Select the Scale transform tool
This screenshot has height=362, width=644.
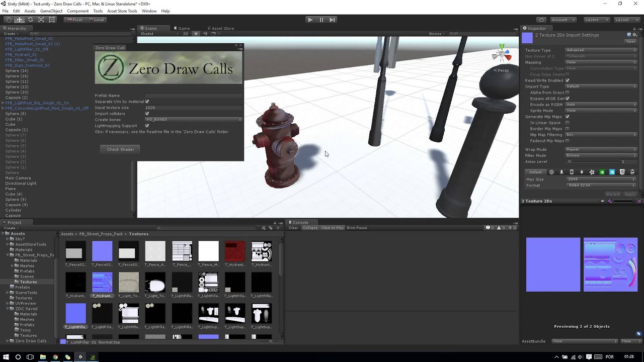(41, 20)
